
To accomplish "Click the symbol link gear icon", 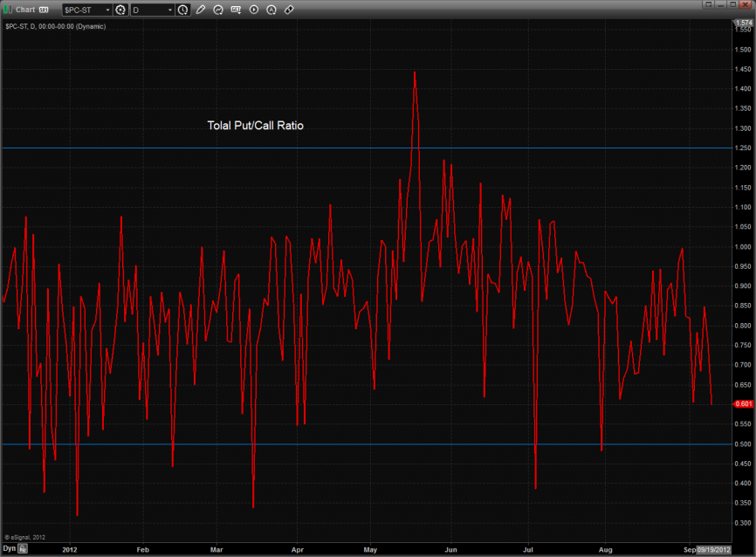I will coord(120,10).
